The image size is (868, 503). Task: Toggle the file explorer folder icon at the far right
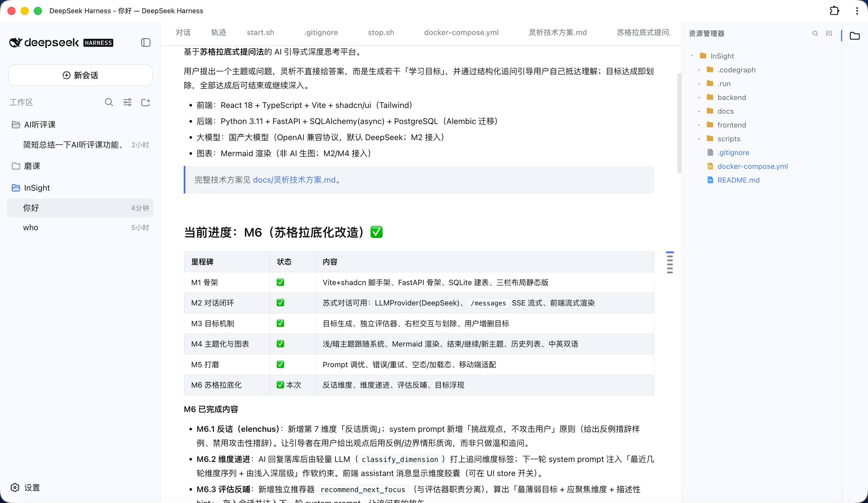point(855,36)
